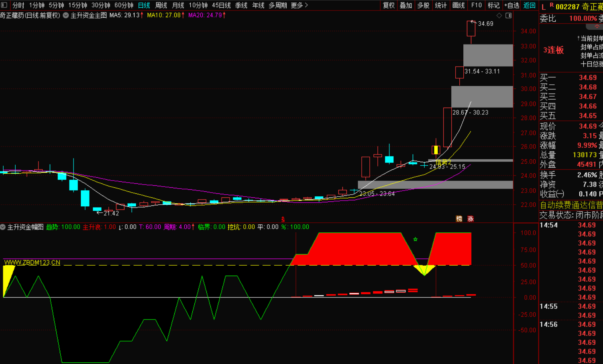The width and height of the screenshot is (603, 364).
Task: Expand the 更多 periods menu
Action: [299, 5]
